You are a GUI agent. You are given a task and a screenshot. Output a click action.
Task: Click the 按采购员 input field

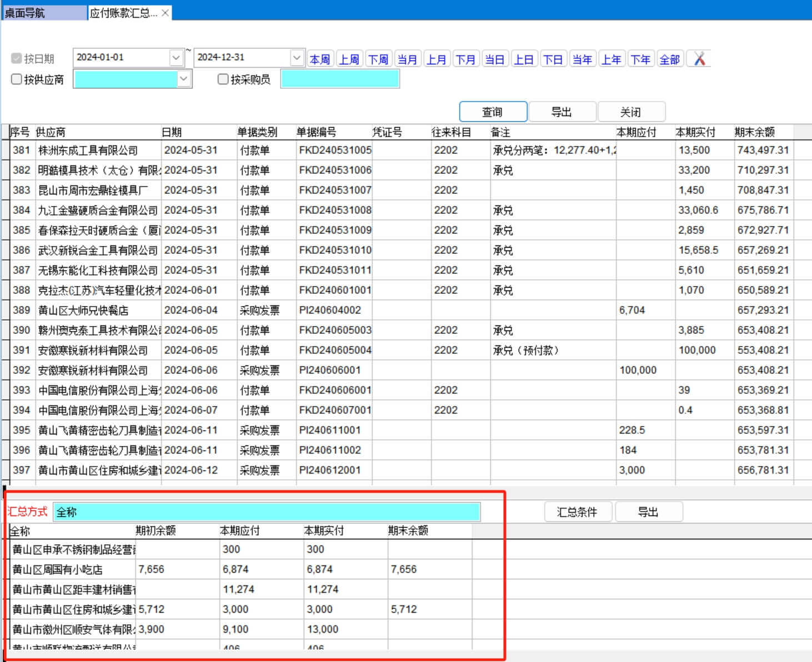(x=339, y=79)
